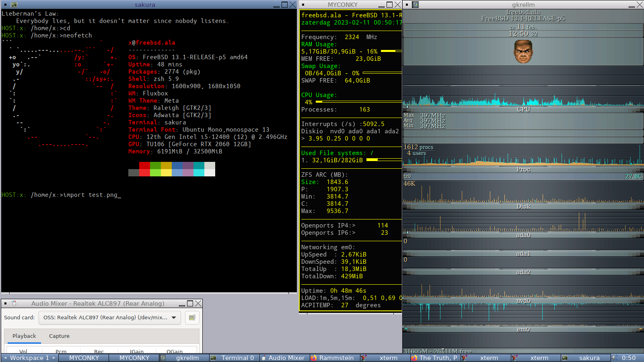Click the bright yellow swatch in neofetch palette
Image resolution: width=644 pixels, height=362 pixels.
coord(166,173)
